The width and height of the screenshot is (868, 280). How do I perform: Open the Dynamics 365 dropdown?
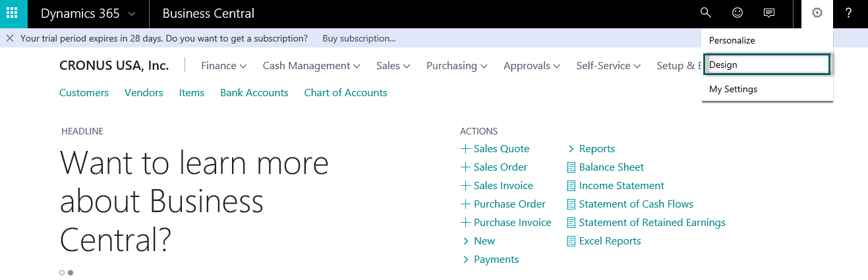point(88,13)
